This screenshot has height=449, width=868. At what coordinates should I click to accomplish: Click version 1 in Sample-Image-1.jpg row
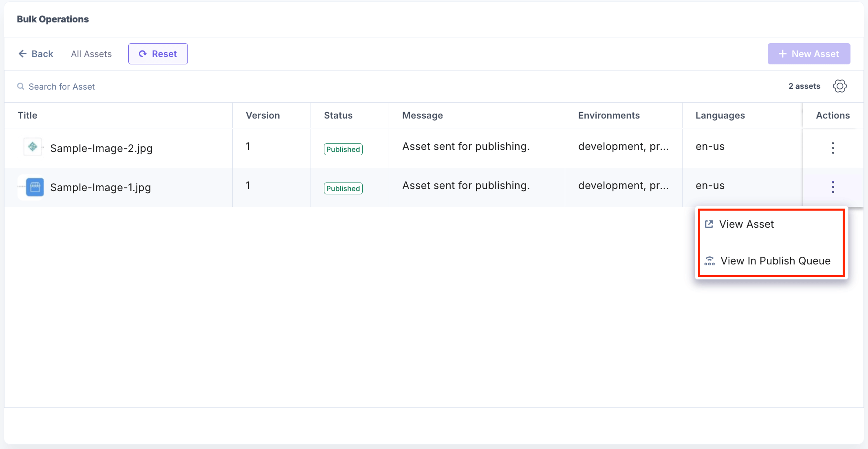(248, 185)
